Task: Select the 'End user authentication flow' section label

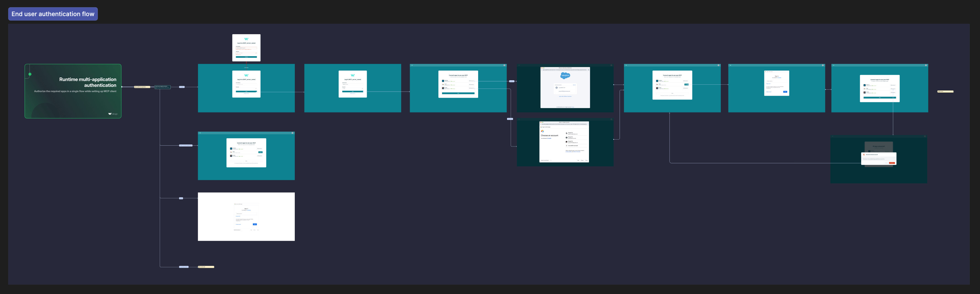Action: click(53, 14)
